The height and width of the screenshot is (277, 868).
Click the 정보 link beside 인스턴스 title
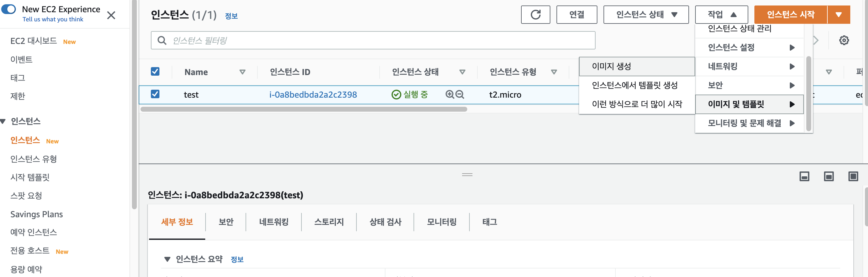click(231, 16)
